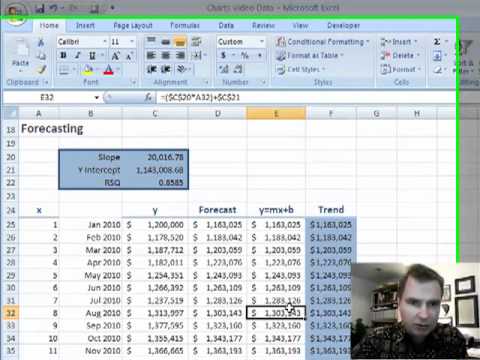
Task: Center the text horizontally
Action: tap(165, 55)
